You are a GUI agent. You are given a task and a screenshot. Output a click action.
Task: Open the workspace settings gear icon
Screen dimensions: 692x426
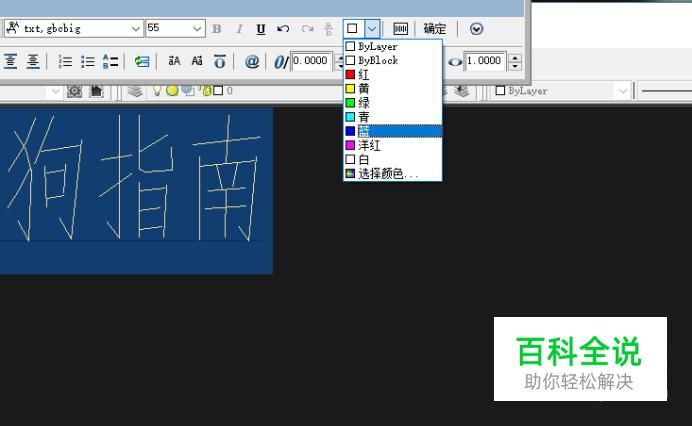74,91
